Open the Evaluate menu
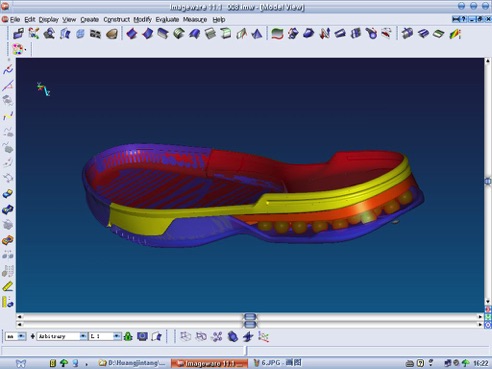Viewport: 492px width, 369px height. (167, 20)
